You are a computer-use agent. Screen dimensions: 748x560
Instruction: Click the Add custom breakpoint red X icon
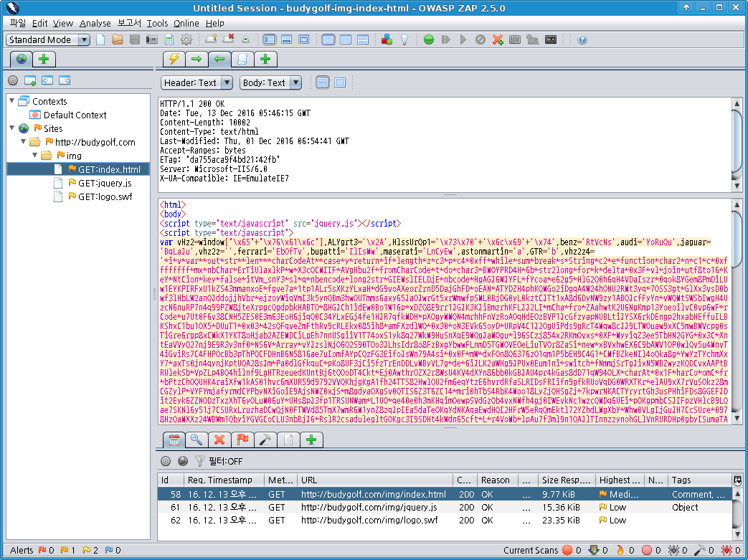(498, 39)
